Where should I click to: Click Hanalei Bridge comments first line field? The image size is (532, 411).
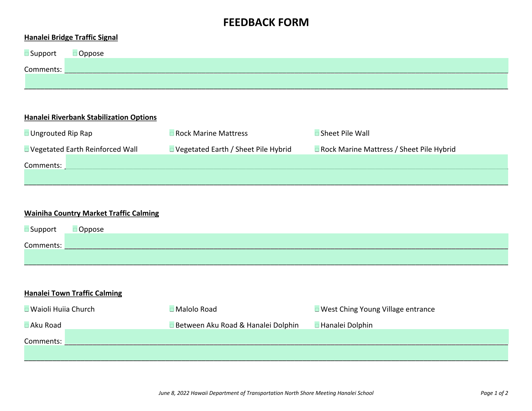point(286,66)
